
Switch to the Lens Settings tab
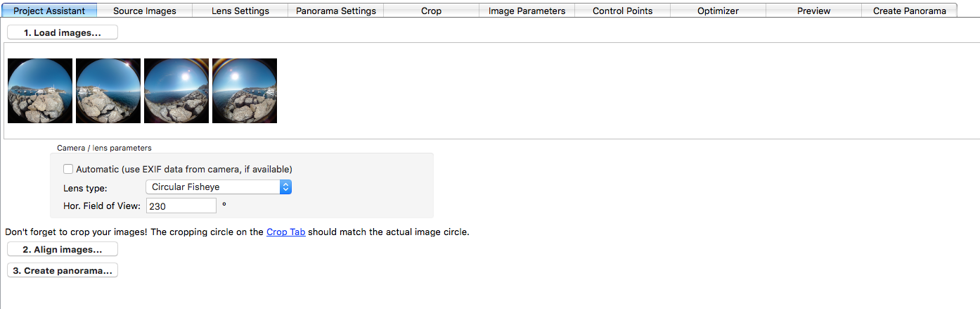(x=240, y=11)
